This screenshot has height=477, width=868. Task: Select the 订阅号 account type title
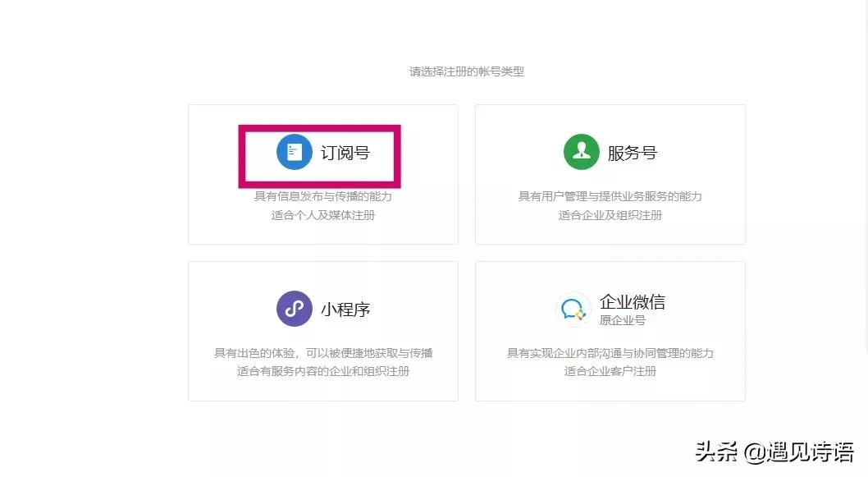point(345,153)
